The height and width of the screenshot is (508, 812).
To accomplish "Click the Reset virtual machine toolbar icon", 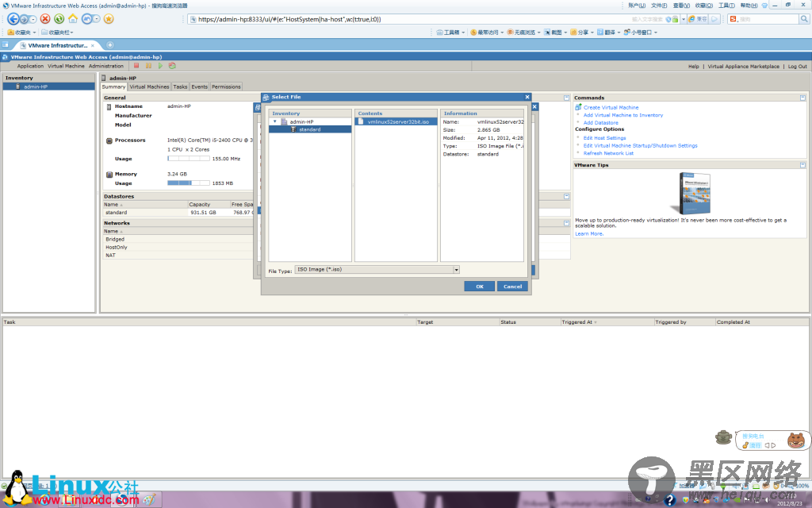I will point(172,66).
